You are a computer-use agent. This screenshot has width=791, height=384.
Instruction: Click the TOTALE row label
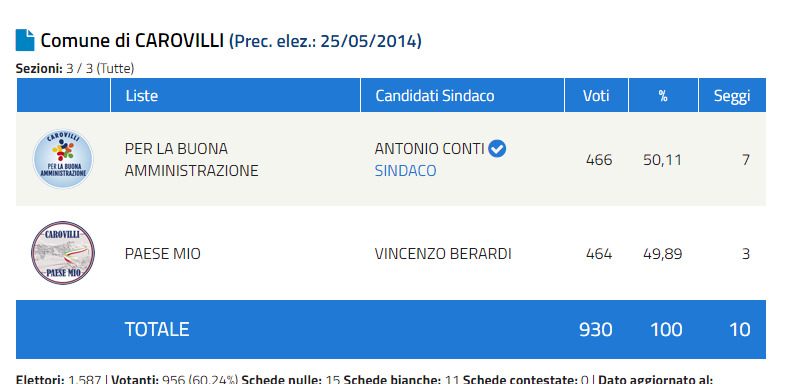tap(157, 329)
